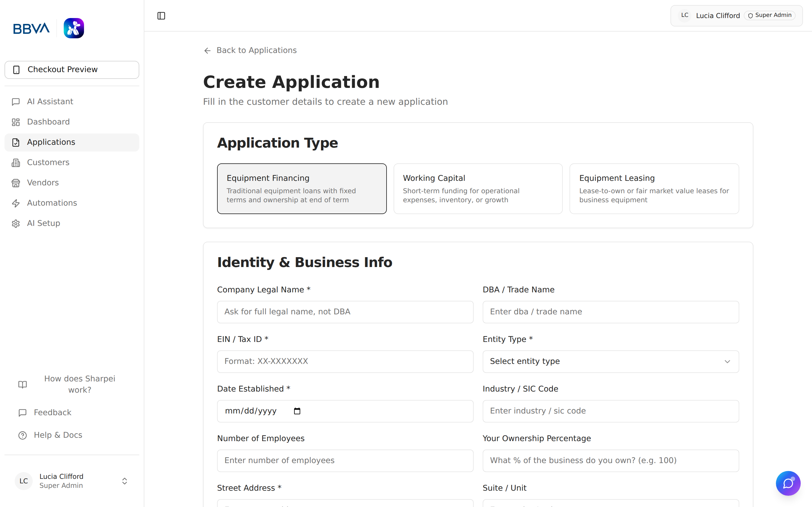Open Help & Docs

pos(58,435)
